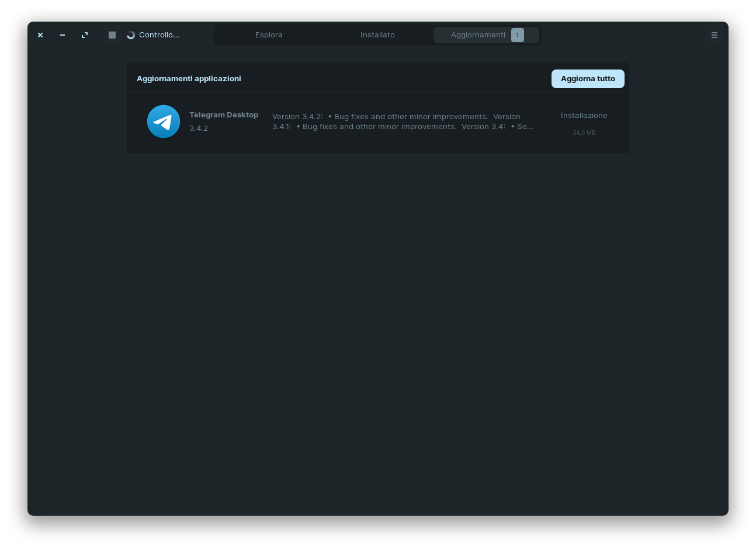Viewport: 756px width, 549px height.
Task: Open the Version 3.4.2 changelog description
Action: 403,121
